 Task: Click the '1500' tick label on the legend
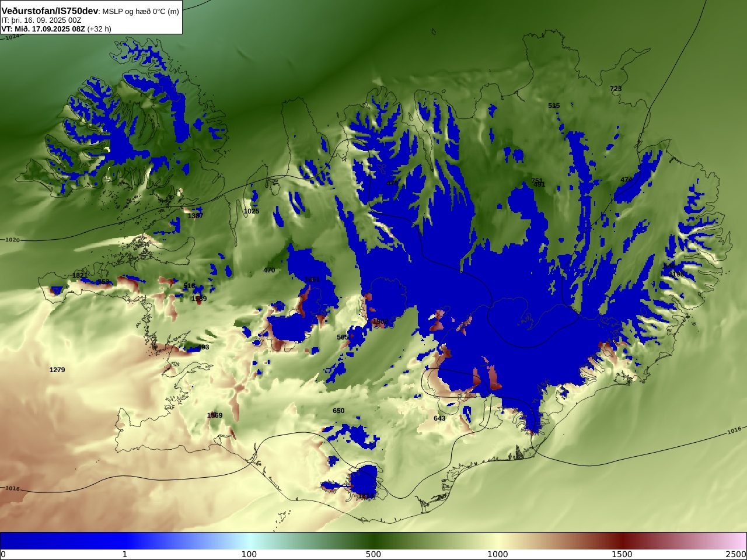tap(622, 554)
